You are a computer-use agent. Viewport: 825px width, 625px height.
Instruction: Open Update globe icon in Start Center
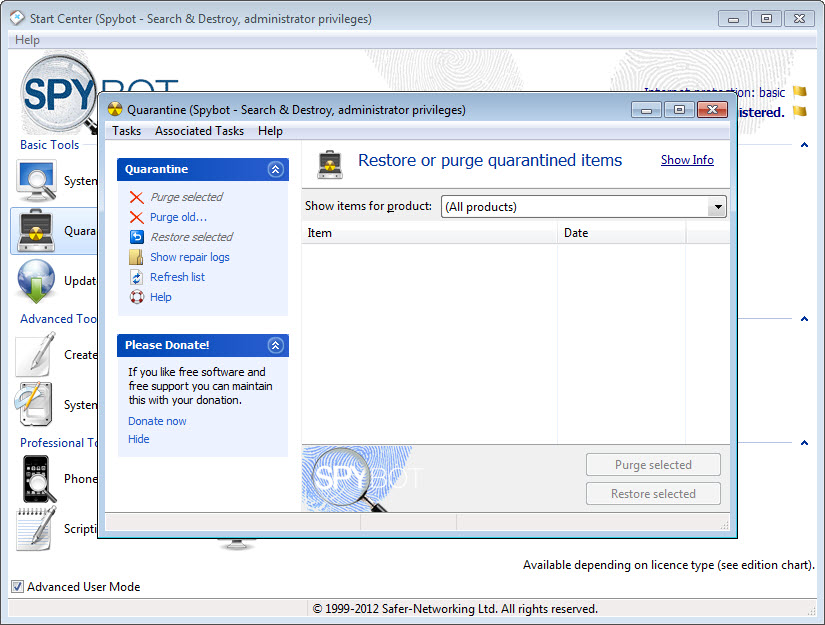pyautogui.click(x=36, y=280)
